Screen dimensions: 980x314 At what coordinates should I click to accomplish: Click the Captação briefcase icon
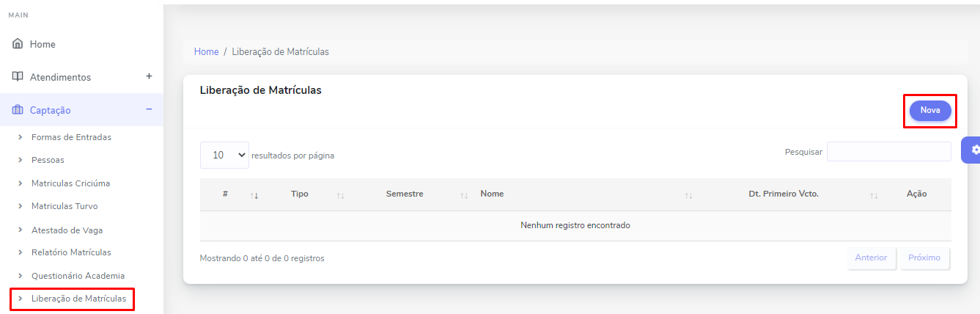point(18,110)
